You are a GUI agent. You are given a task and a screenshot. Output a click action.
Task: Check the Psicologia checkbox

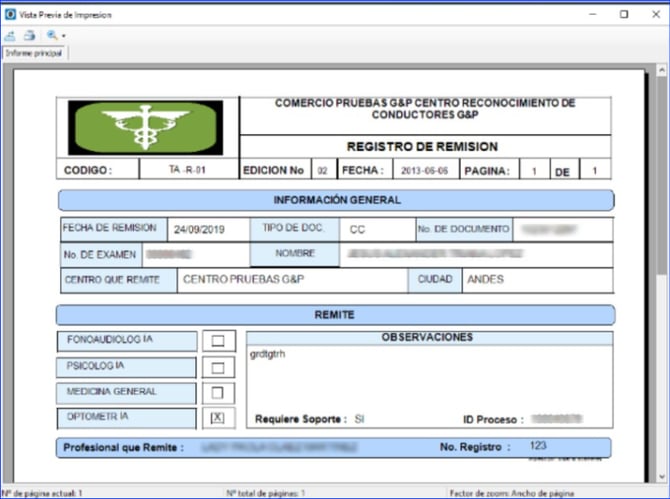(218, 367)
